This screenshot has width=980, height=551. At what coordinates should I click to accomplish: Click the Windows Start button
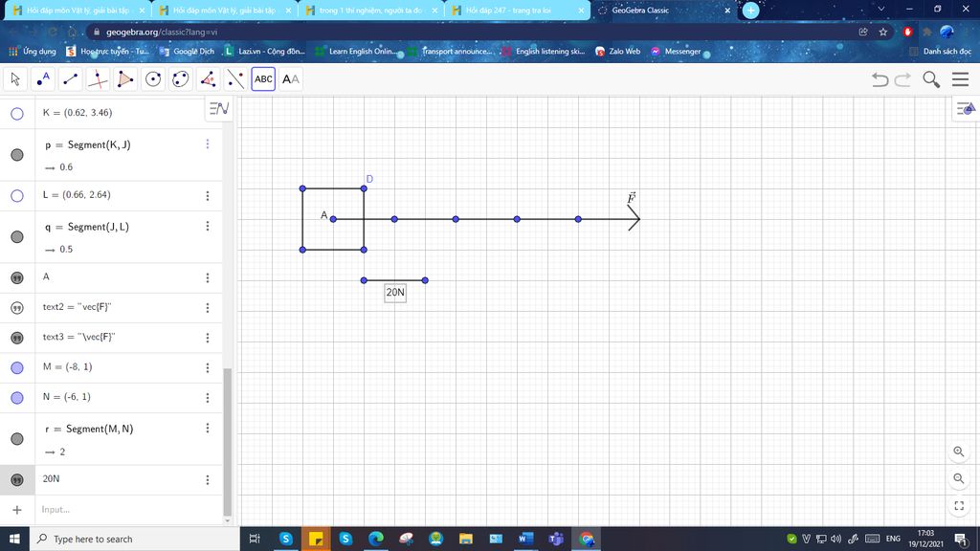coord(14,539)
